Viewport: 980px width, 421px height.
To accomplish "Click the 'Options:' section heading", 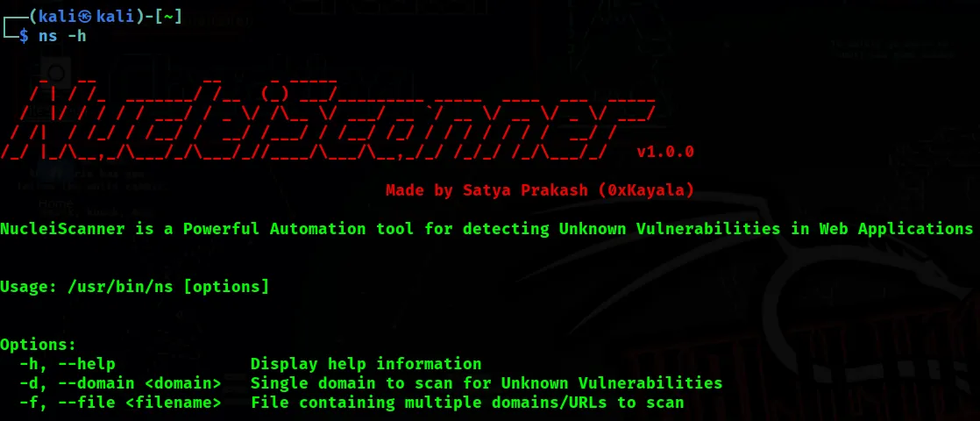I will click(x=38, y=345).
